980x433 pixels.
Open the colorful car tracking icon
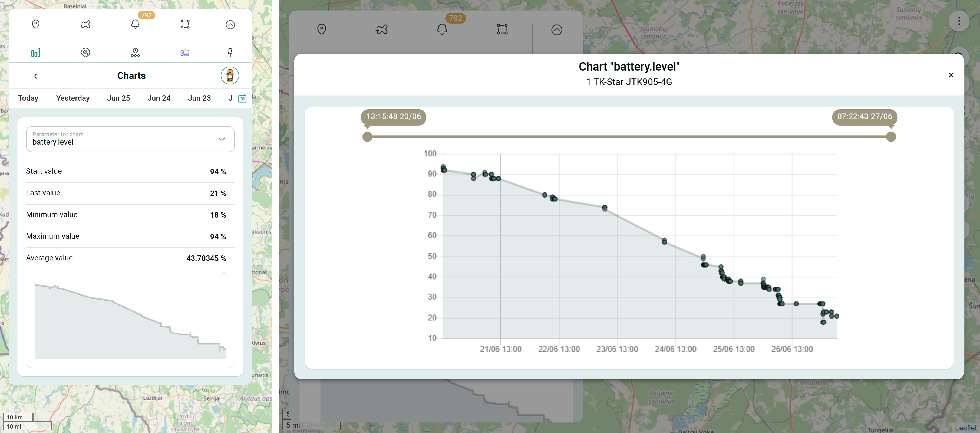(185, 53)
